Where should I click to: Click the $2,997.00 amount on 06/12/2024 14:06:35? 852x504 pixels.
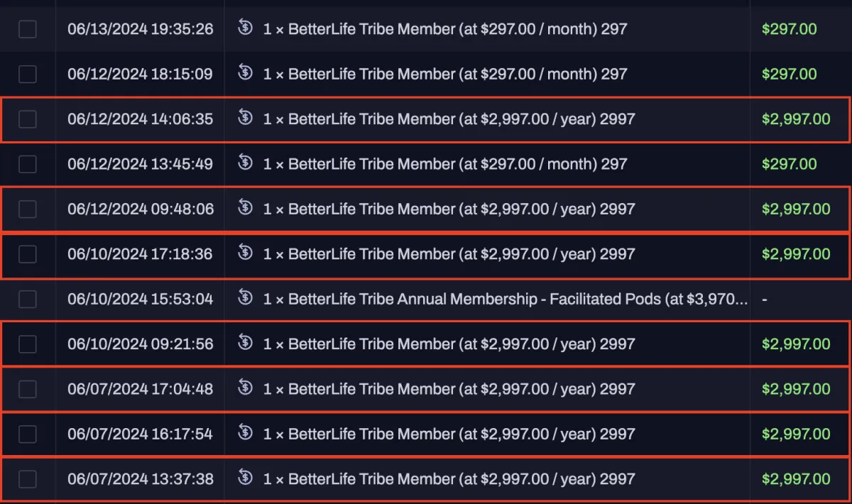796,119
